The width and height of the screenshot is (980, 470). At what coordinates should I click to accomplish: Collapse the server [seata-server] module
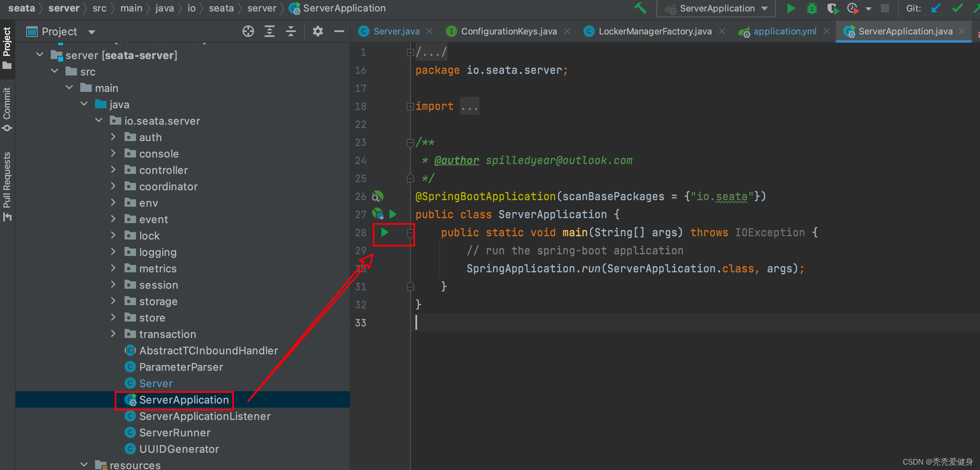pos(40,55)
